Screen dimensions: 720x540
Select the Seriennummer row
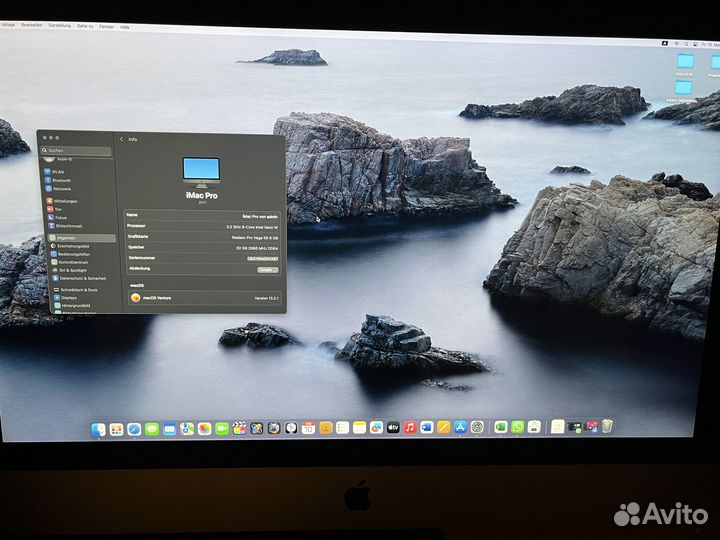coord(203,258)
